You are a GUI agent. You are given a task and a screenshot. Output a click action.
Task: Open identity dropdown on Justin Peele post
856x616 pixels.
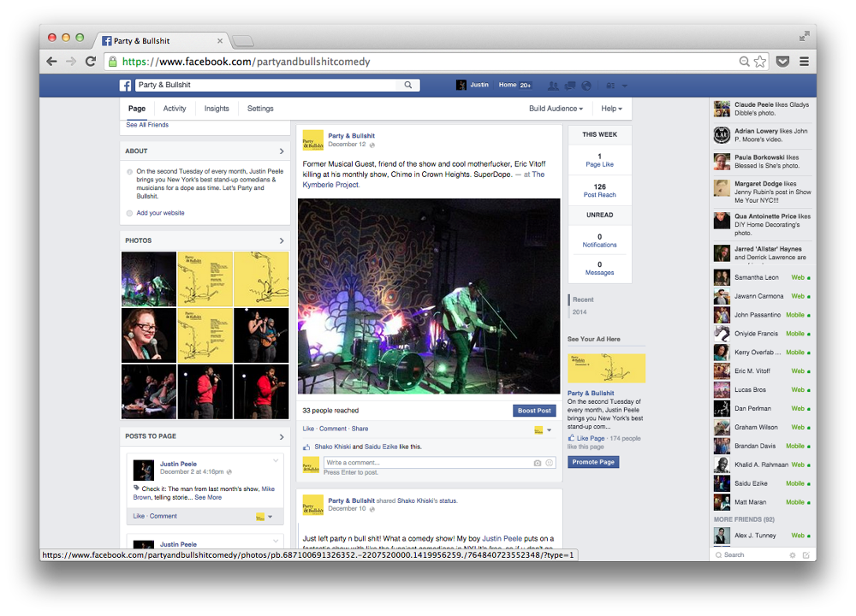(265, 517)
